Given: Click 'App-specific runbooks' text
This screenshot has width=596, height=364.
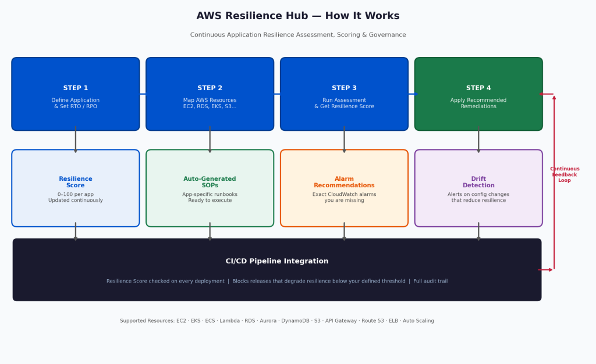Looking at the screenshot, I should 210,194.
